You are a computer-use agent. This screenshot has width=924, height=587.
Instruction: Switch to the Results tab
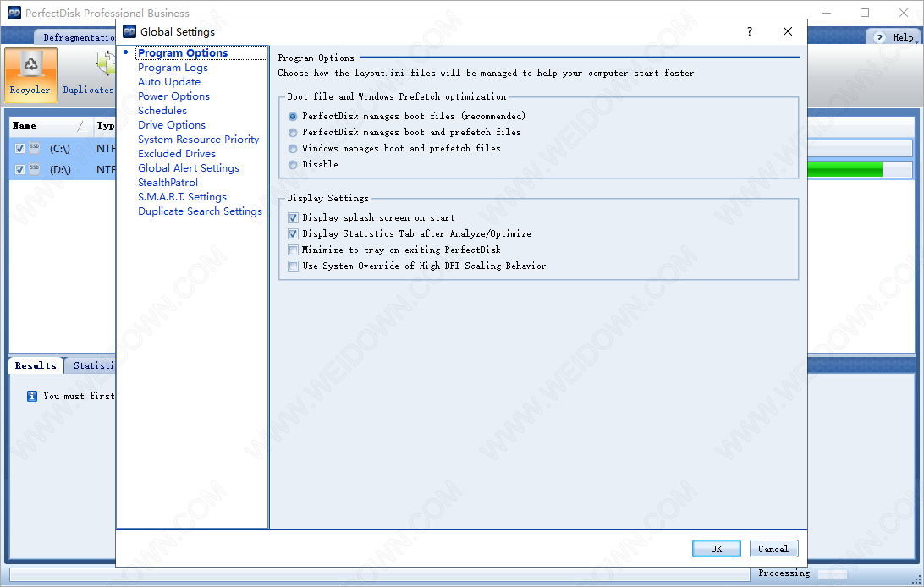tap(36, 366)
